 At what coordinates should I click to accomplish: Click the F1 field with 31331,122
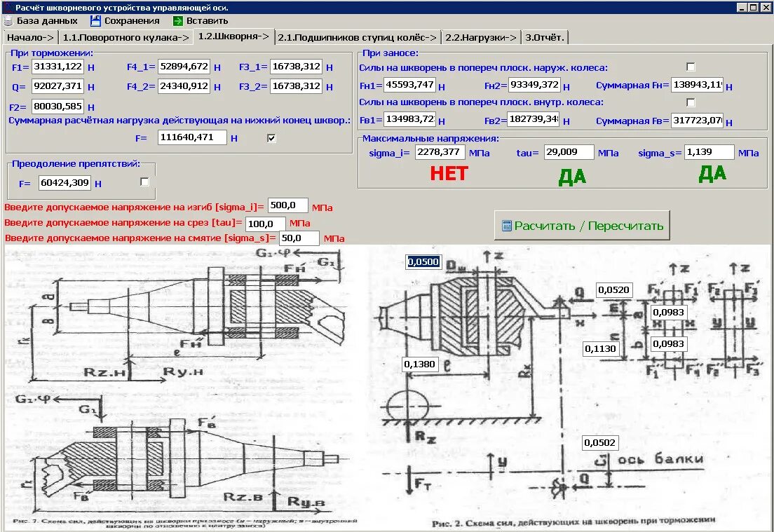pos(57,67)
